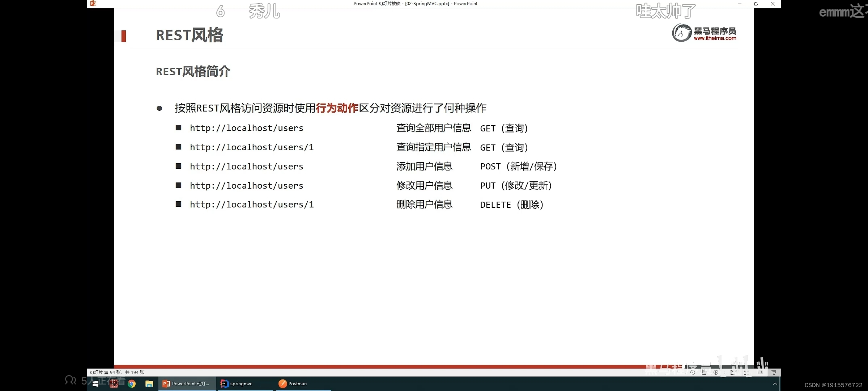Open Google Chrome from the taskbar
This screenshot has height=391, width=868.
(132, 384)
